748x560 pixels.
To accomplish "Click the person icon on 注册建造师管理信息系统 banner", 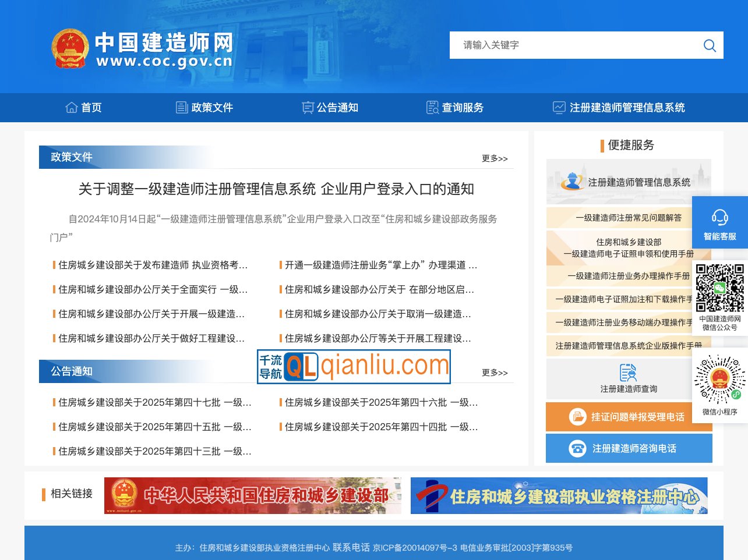I will (573, 181).
